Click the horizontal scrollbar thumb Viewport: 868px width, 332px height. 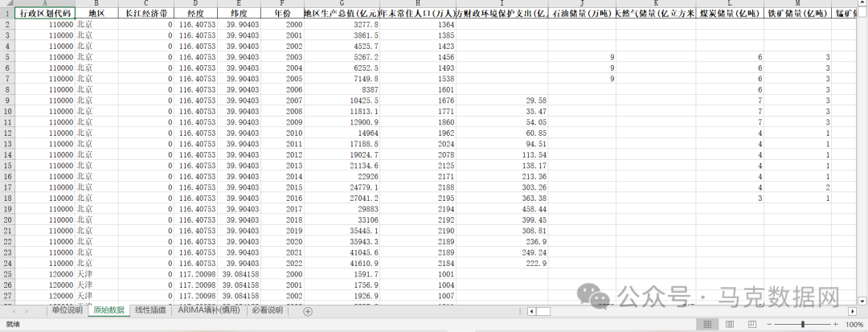543,312
